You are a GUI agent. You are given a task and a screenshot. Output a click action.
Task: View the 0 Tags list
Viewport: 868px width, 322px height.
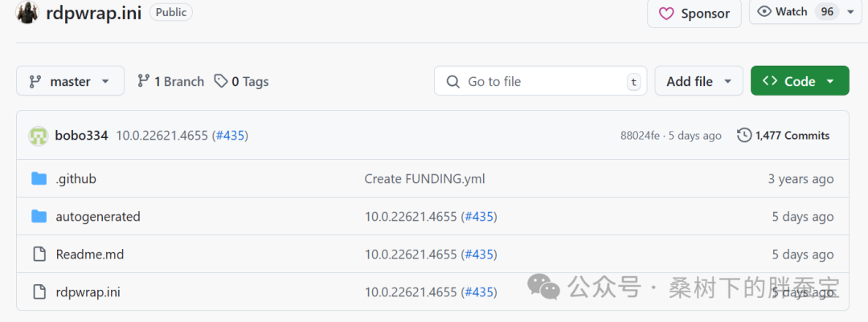241,81
